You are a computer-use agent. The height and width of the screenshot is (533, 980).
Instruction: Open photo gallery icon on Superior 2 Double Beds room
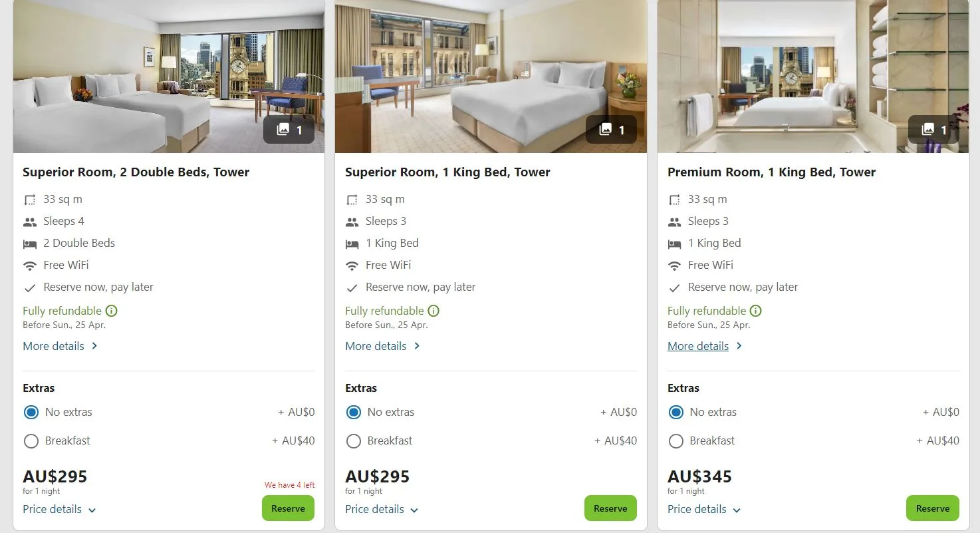tap(289, 130)
